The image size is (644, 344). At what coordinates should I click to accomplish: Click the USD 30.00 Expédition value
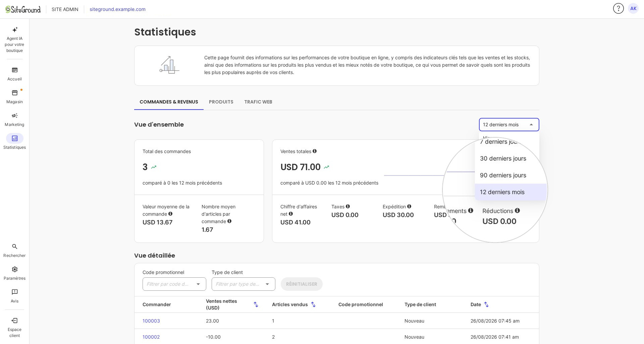[398, 215]
